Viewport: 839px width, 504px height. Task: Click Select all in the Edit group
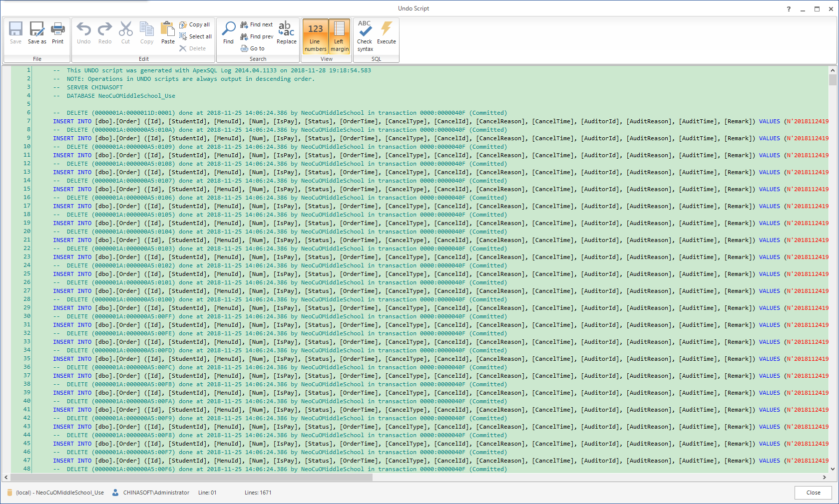tap(195, 36)
